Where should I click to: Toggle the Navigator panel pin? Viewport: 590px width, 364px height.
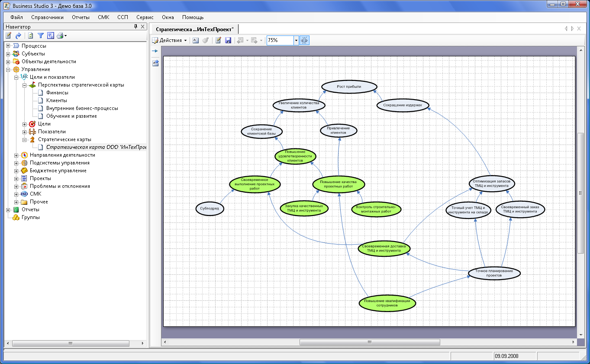tap(135, 27)
